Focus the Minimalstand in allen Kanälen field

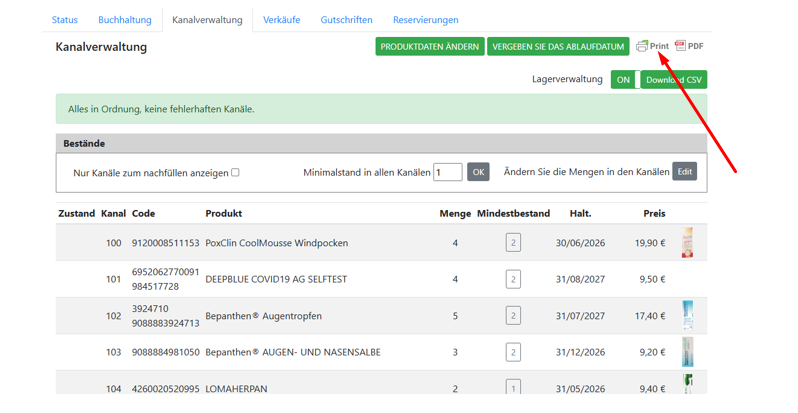coord(447,172)
